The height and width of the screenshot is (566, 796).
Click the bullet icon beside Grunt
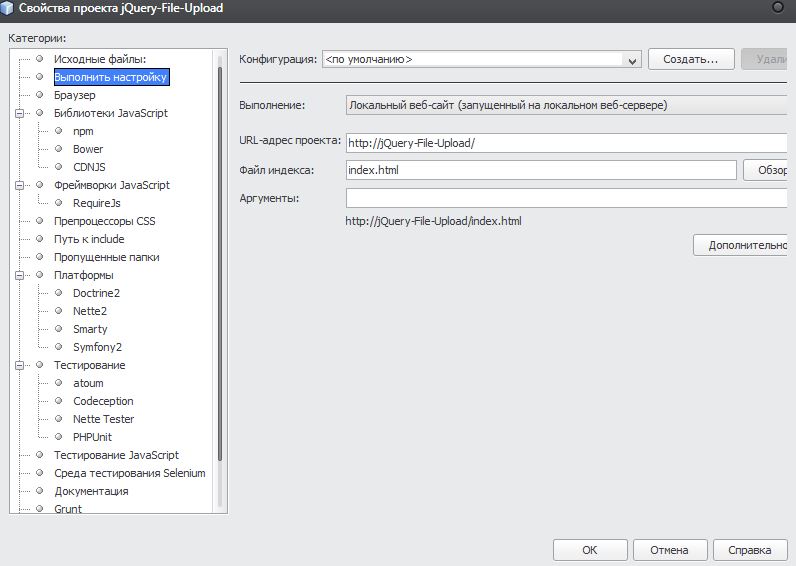tap(40, 509)
